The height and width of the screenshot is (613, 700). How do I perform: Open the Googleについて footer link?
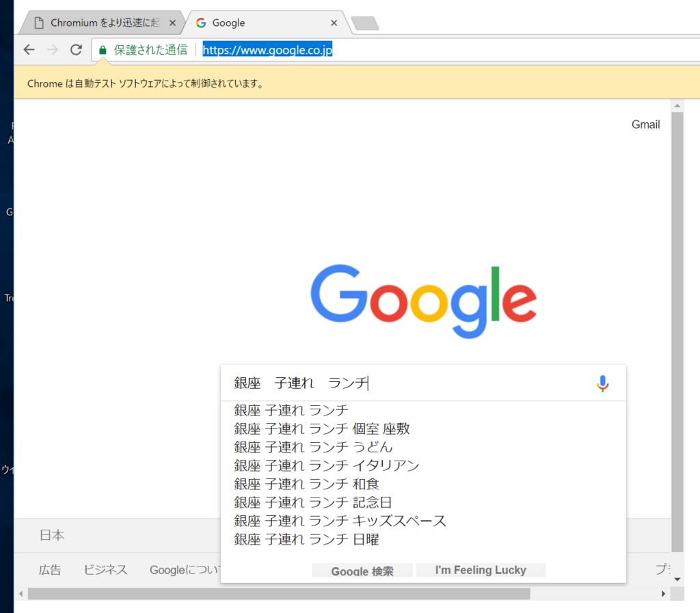pyautogui.click(x=185, y=570)
